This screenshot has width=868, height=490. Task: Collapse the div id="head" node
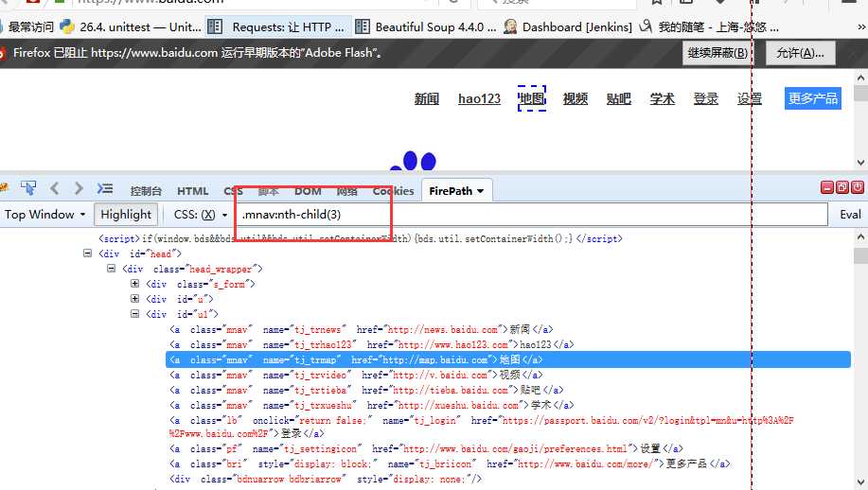click(x=87, y=254)
